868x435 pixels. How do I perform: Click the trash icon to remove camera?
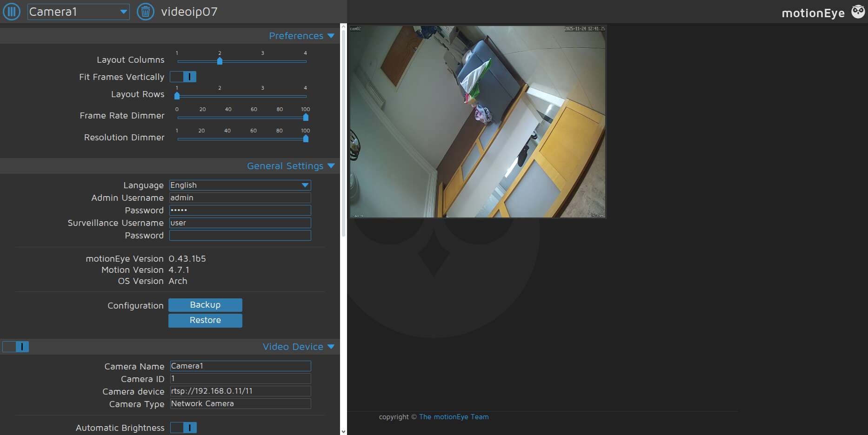click(x=145, y=12)
